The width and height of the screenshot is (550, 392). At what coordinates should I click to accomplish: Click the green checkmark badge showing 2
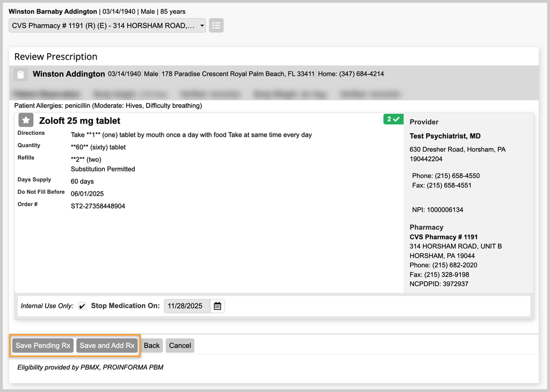[393, 119]
